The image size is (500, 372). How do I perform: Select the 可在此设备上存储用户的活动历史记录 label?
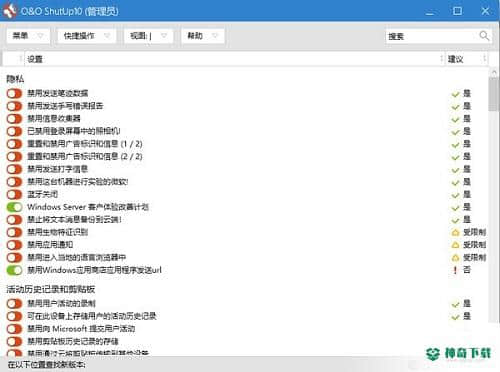(92, 316)
